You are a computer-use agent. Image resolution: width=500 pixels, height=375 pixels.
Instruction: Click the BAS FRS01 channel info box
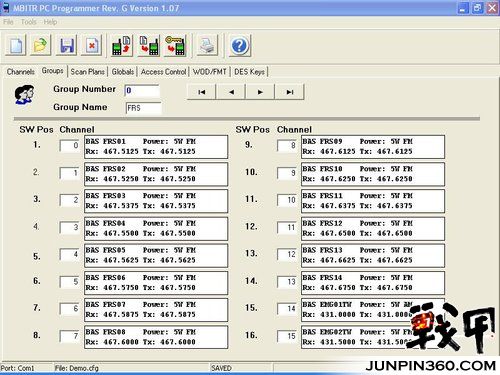pyautogui.click(x=156, y=147)
